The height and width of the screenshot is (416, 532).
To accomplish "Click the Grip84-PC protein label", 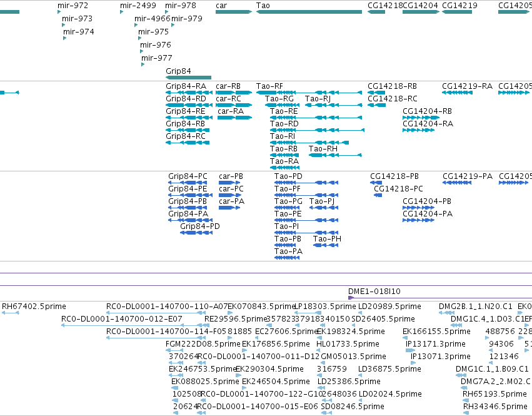I will [x=188, y=176].
